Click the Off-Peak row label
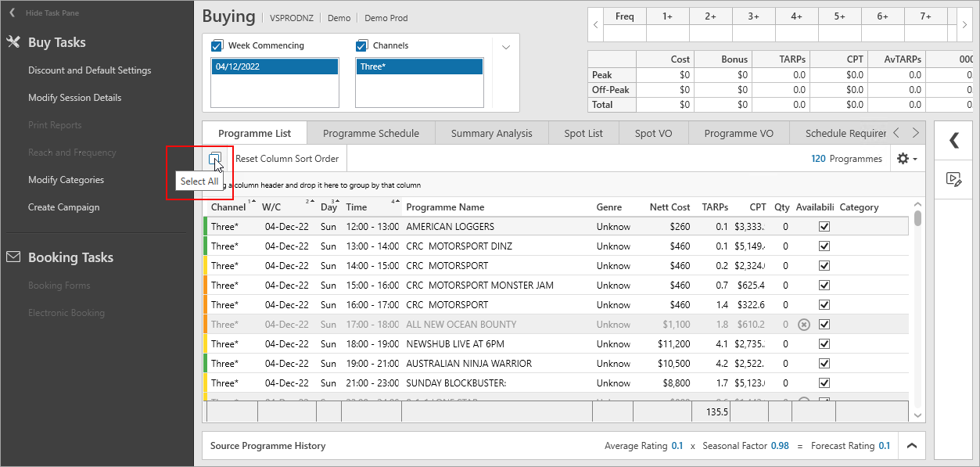Screen dimensions: 980x467 (611, 89)
